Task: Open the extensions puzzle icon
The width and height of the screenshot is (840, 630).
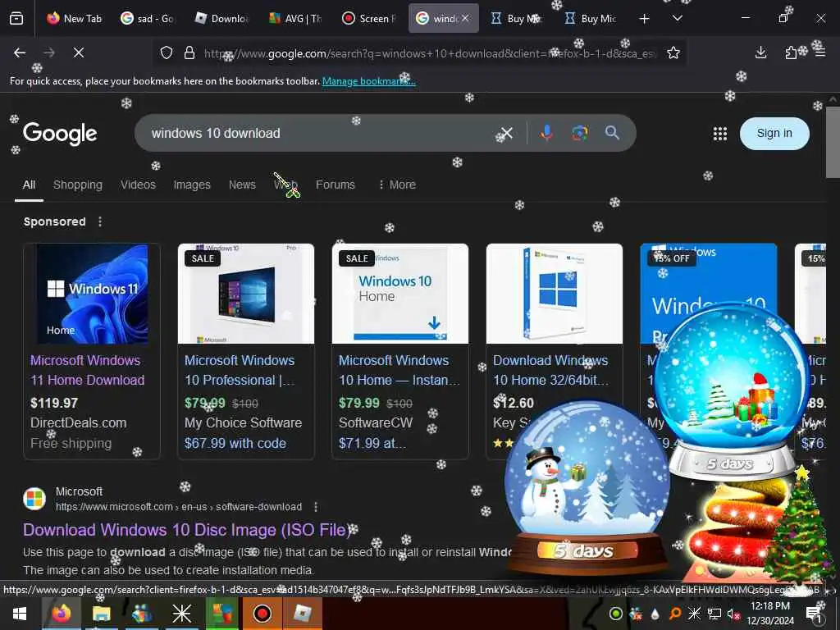Action: click(x=791, y=52)
